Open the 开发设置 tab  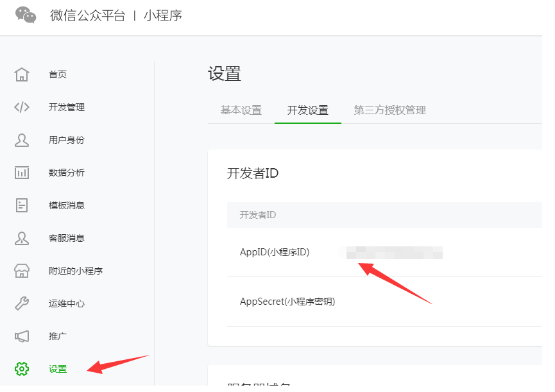click(x=307, y=110)
